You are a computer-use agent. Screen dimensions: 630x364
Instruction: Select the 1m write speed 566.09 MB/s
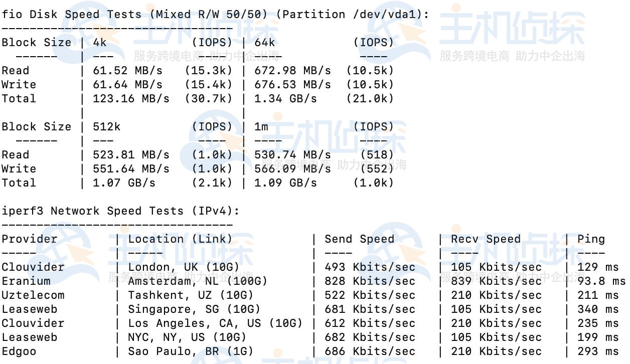click(x=292, y=169)
